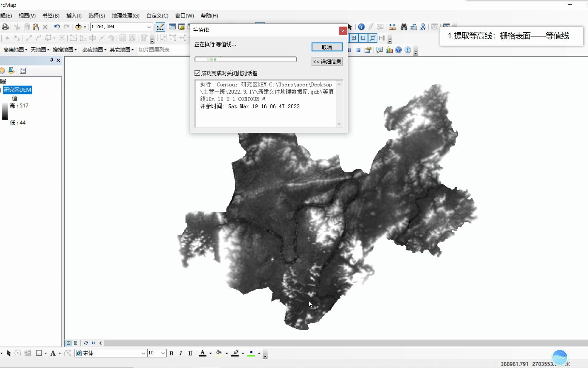588x368 pixels.
Task: Open the 窗口(W) menu
Action: 184,16
